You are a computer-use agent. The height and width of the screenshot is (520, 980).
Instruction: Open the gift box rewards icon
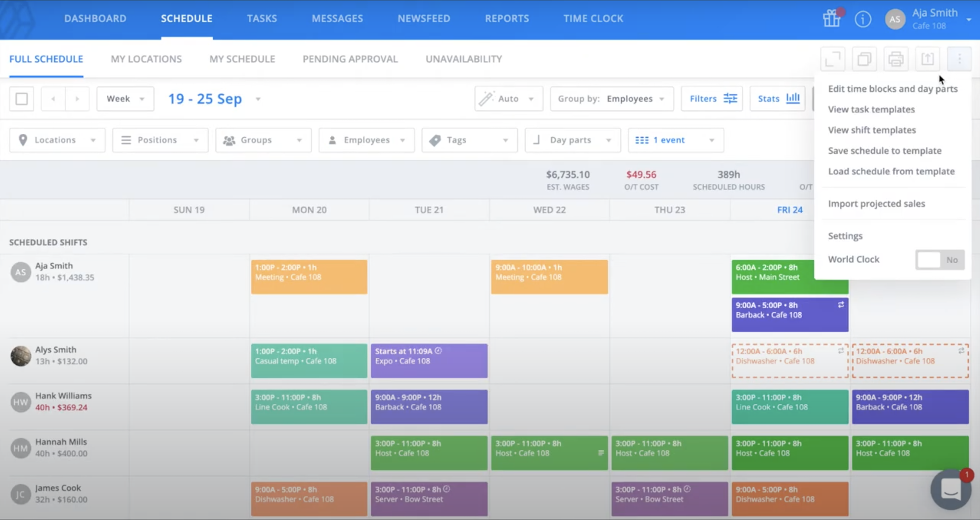tap(832, 19)
